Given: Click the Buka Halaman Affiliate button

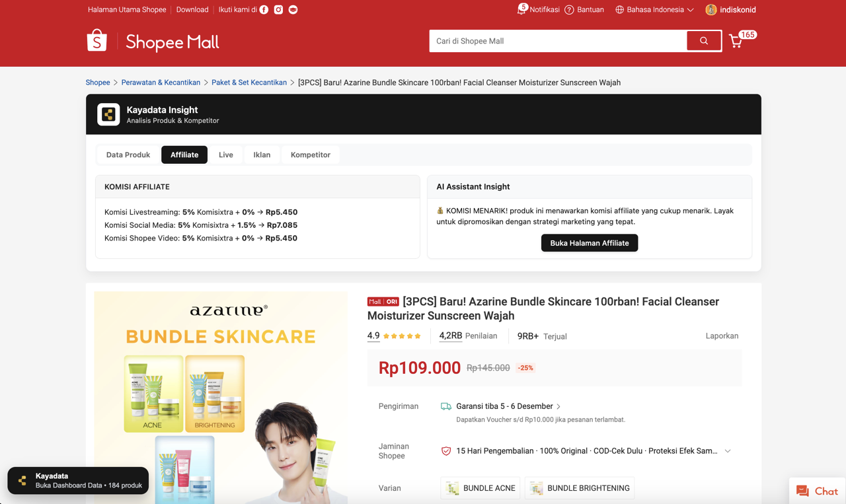Looking at the screenshot, I should [x=590, y=243].
